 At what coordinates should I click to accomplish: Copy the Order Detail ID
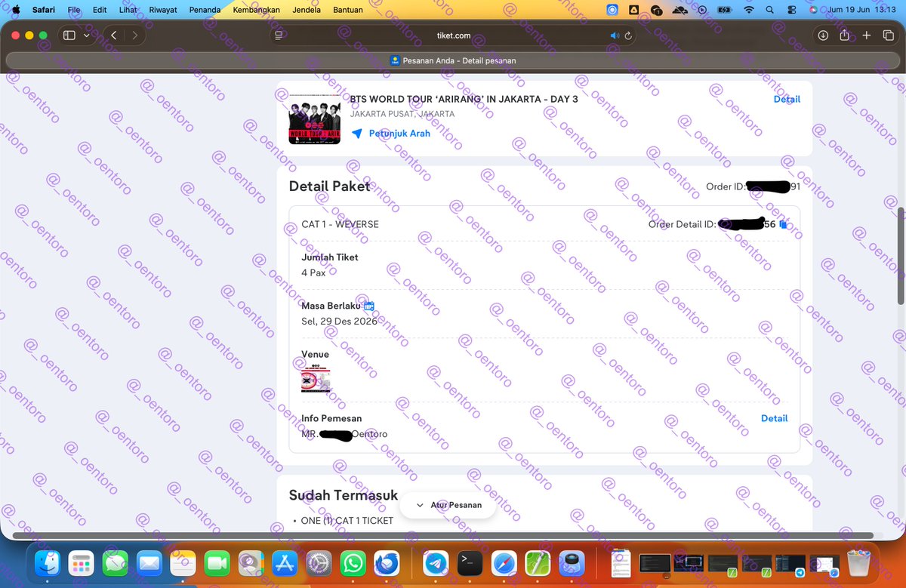point(783,224)
